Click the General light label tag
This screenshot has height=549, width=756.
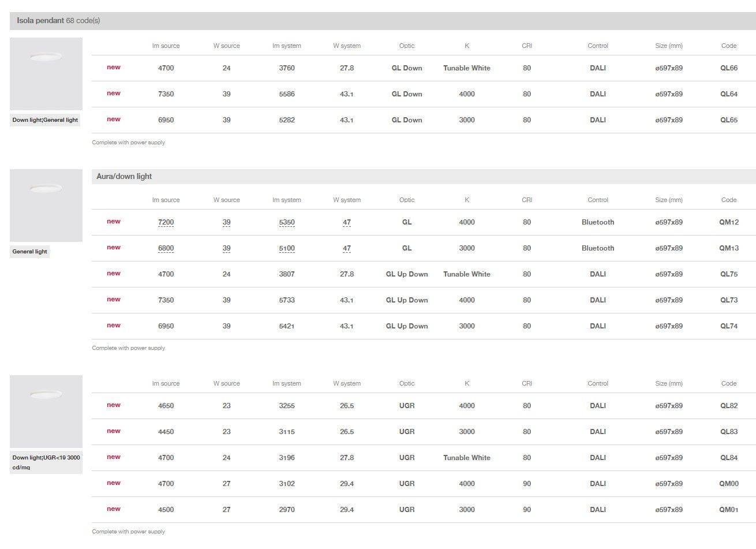(30, 252)
